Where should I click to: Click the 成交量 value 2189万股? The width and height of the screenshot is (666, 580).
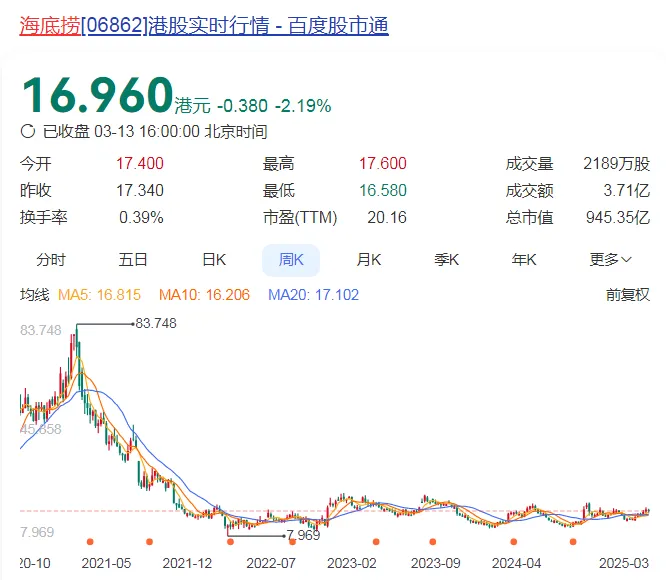tap(616, 163)
